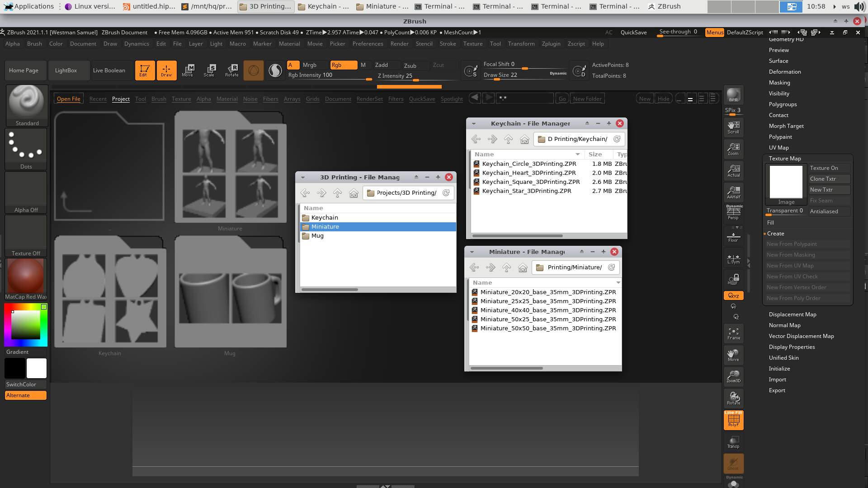Click the right-shelf Move hand icon
Image resolution: width=868 pixels, height=488 pixels.
733,355
